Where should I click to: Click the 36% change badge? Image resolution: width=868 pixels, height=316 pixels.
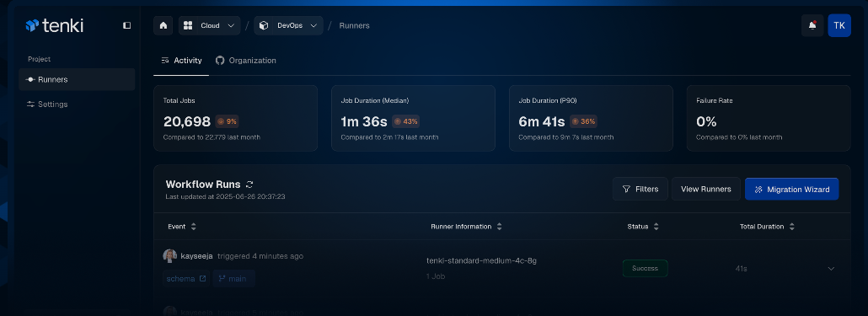point(583,121)
